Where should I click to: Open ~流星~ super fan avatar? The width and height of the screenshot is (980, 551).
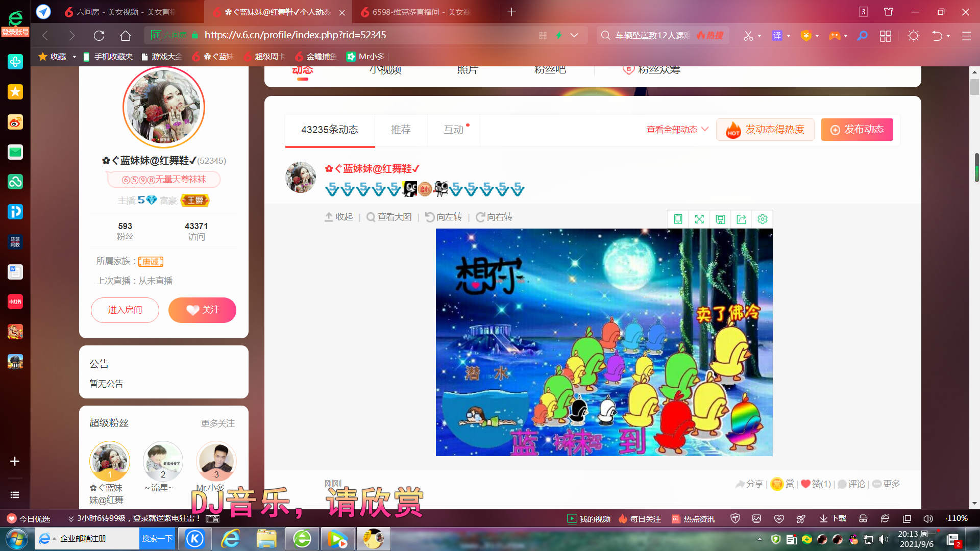pyautogui.click(x=163, y=461)
